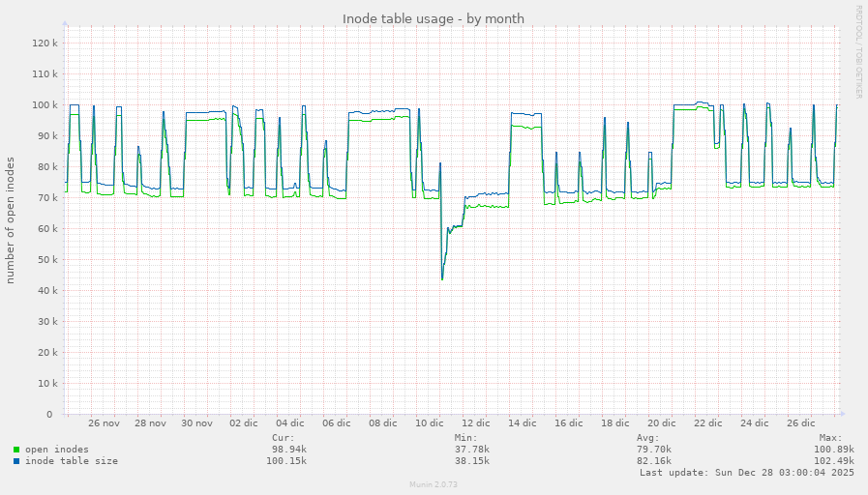Image resolution: width=868 pixels, height=495 pixels.
Task: Select the 'inode table size' legend label
Action: pos(72,461)
